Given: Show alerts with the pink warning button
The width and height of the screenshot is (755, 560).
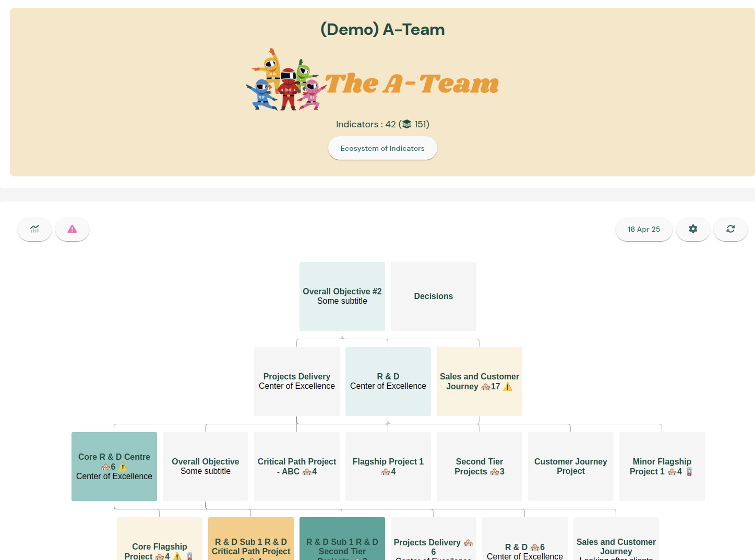Looking at the screenshot, I should pyautogui.click(x=72, y=229).
